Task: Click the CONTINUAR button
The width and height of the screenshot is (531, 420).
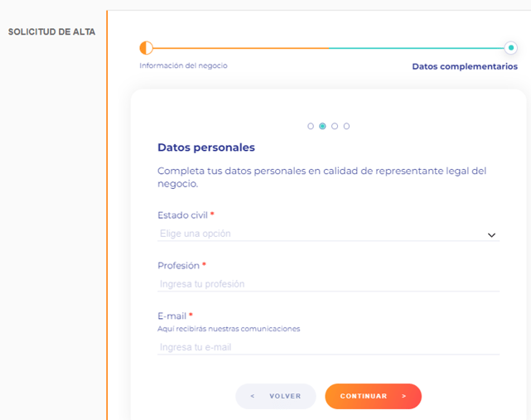Action: coord(373,396)
